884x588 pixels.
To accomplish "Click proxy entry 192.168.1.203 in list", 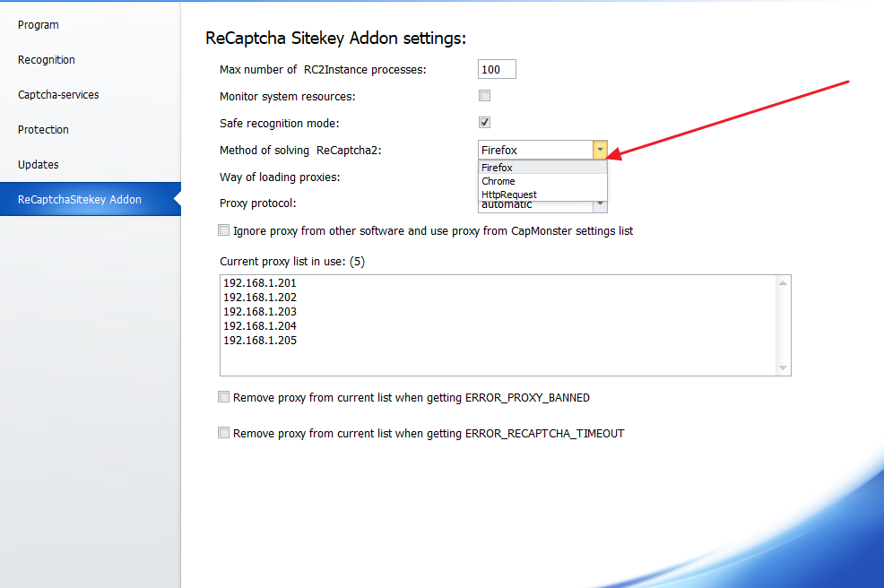I will click(x=260, y=312).
